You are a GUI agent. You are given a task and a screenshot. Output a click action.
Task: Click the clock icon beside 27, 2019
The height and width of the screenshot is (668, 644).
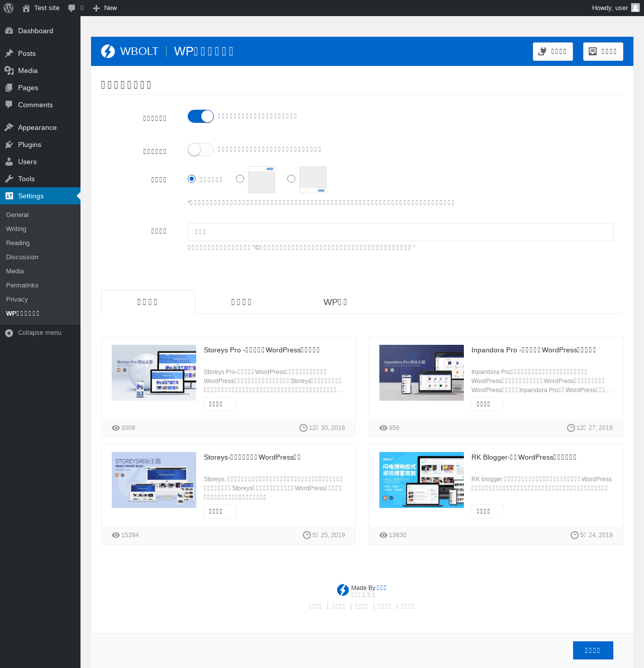(571, 428)
